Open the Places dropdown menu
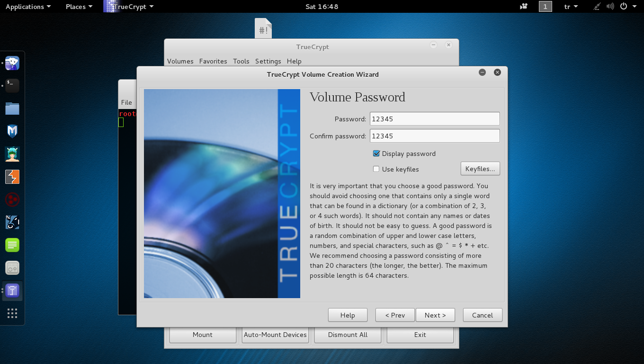The width and height of the screenshot is (644, 364). (x=79, y=7)
